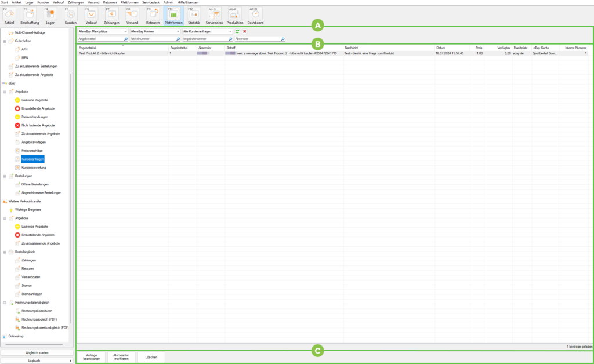Open the 'Alle eBay Marktplätze' dropdown
The height and width of the screenshot is (364, 594).
pyautogui.click(x=102, y=31)
